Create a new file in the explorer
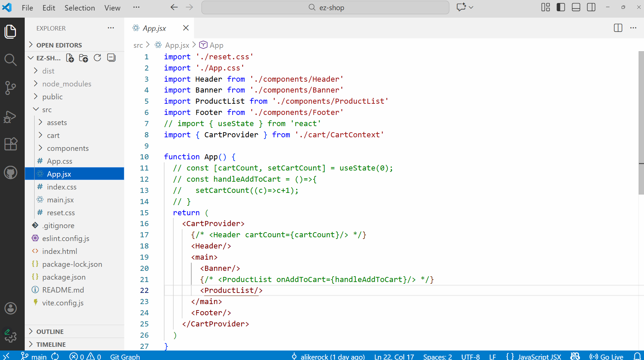Screen dimensions: 644x360 pos(70,58)
